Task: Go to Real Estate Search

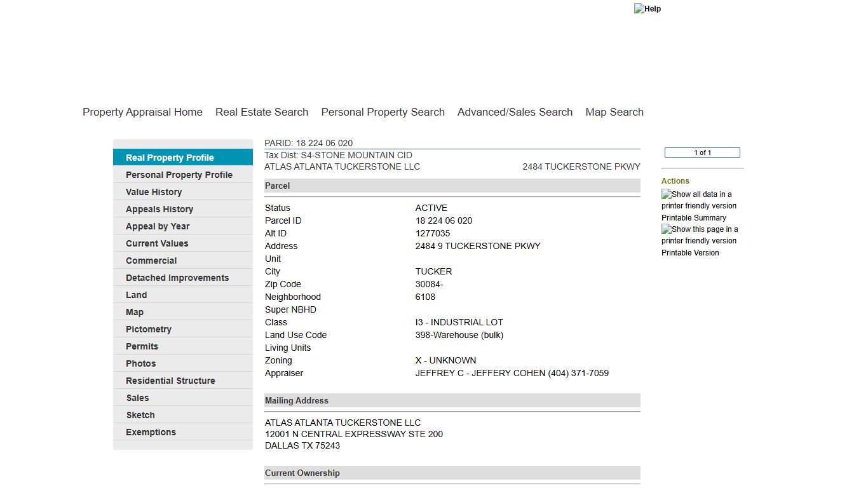Action: point(262,112)
